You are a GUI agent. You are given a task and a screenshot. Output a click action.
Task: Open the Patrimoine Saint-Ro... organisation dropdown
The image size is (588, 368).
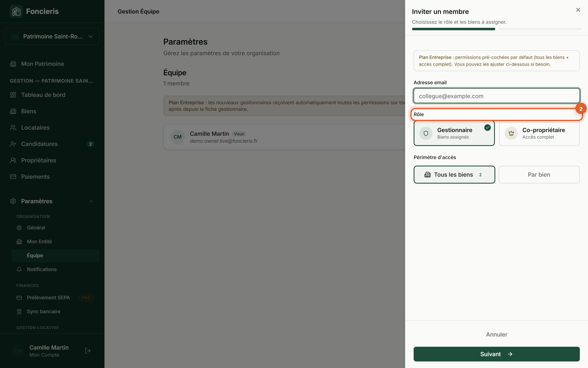(52, 36)
